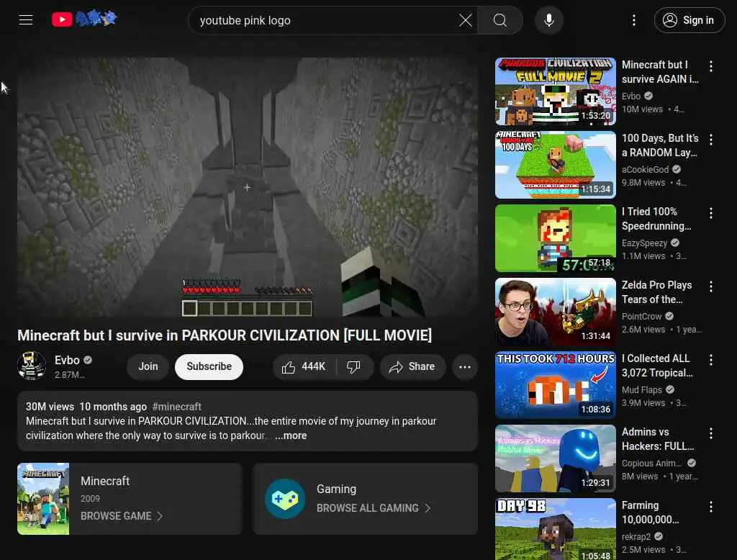Expand the description with ...more
This screenshot has height=560, width=737.
291,435
